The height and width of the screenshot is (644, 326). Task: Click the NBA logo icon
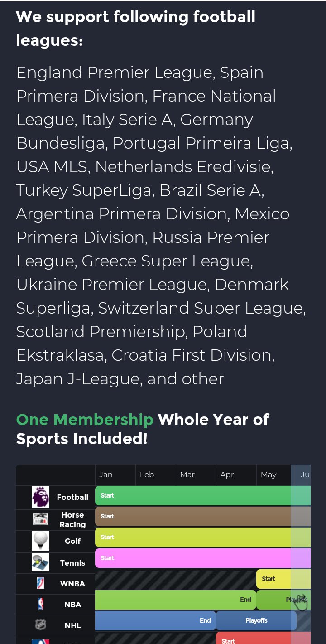coord(40,604)
